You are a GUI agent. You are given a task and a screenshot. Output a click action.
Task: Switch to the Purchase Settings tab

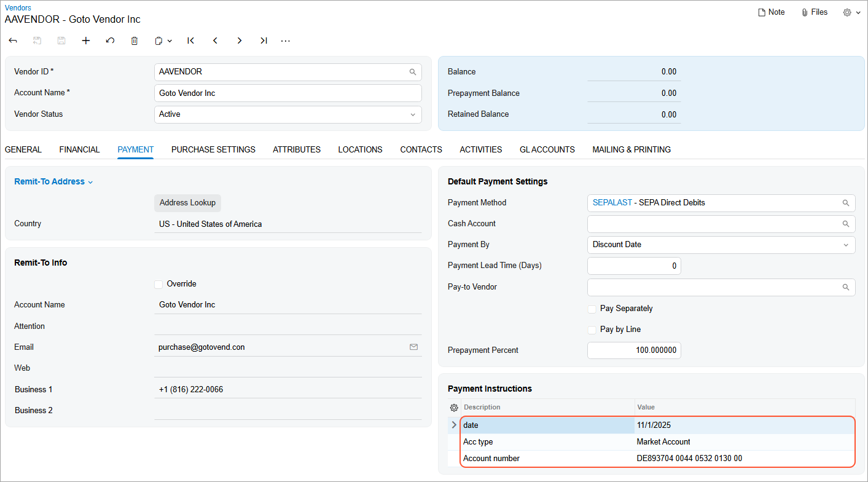click(213, 149)
